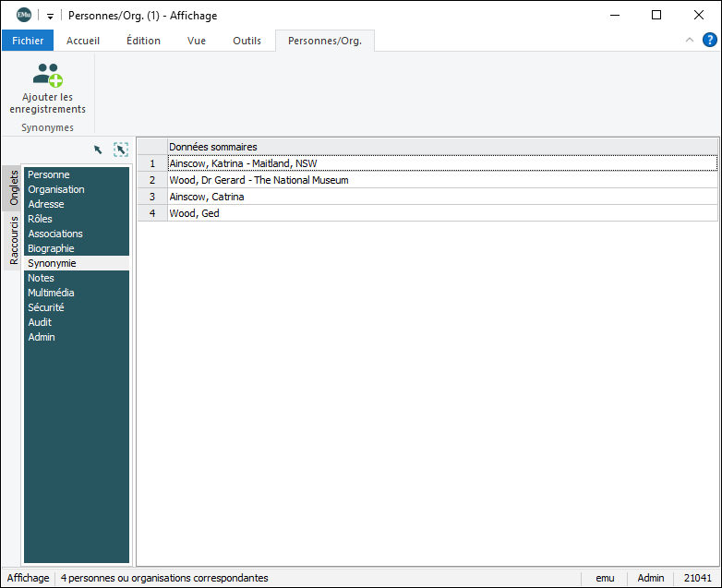Viewport: 722px width, 588px height.
Task: Open the Fichier menu
Action: tap(28, 41)
